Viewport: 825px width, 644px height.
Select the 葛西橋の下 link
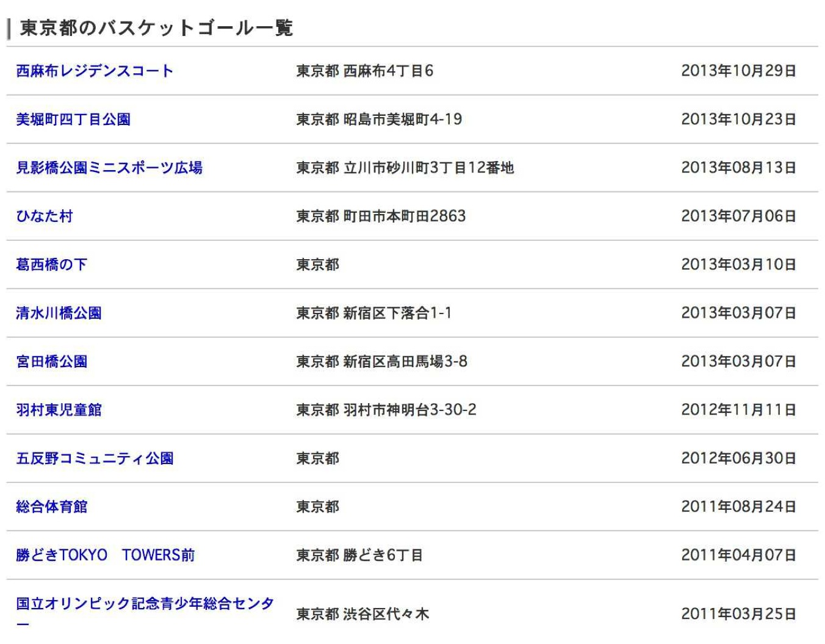click(x=52, y=265)
